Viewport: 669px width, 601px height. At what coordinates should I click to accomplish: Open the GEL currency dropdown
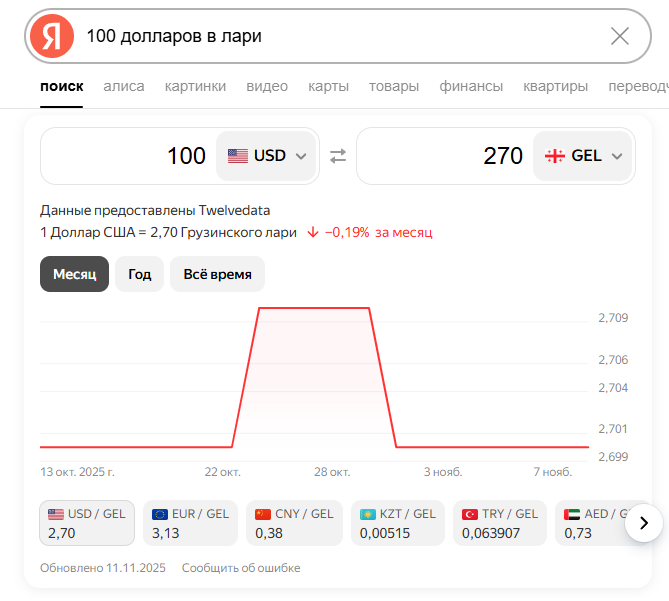coord(583,156)
